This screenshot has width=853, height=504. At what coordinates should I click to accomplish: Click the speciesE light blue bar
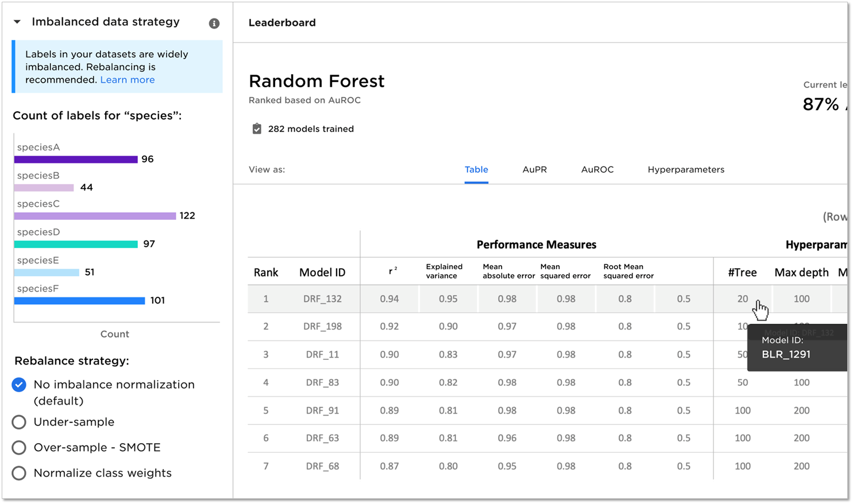click(x=47, y=273)
